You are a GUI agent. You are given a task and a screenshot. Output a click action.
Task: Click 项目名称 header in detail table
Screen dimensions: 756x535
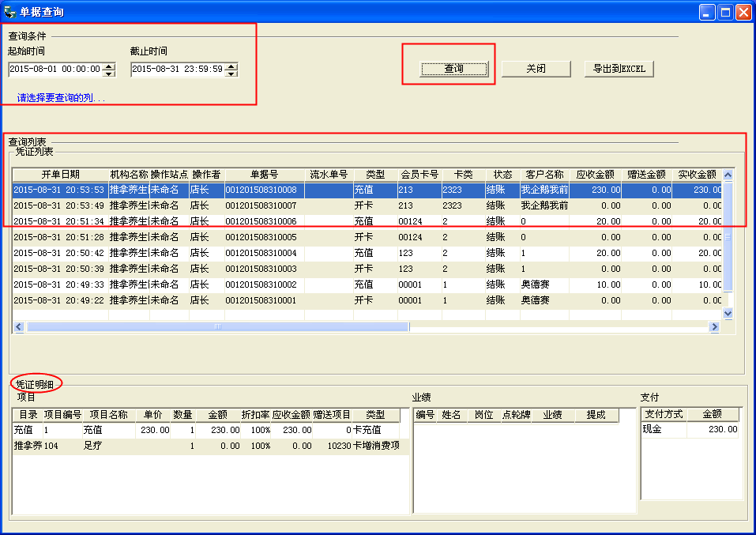coord(108,415)
